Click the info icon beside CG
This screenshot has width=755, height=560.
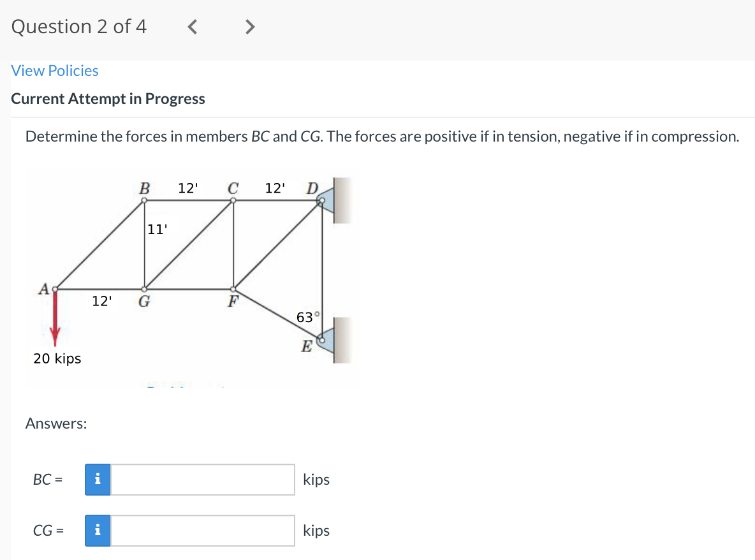point(98,531)
